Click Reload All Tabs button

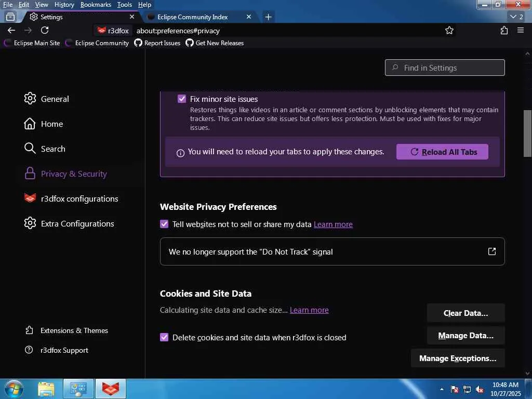[x=442, y=152]
